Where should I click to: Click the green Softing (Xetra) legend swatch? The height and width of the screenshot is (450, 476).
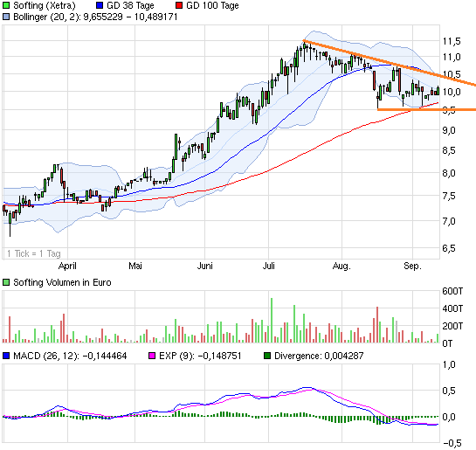(6, 5)
